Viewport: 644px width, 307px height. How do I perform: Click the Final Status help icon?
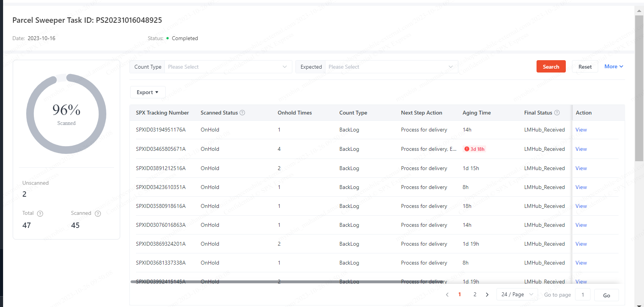[557, 113]
